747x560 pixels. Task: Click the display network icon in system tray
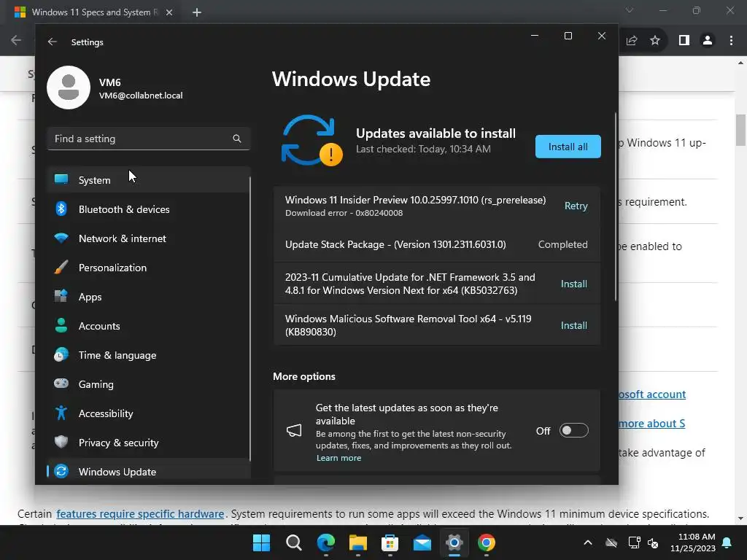coord(634,542)
